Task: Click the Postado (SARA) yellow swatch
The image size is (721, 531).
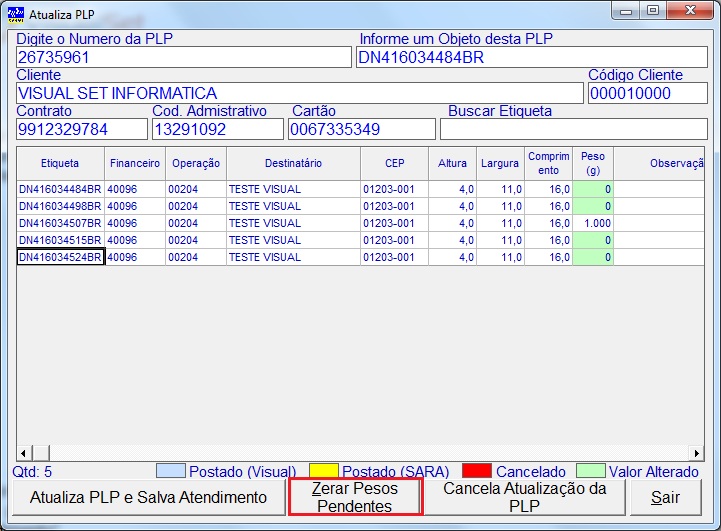Action: click(x=324, y=471)
